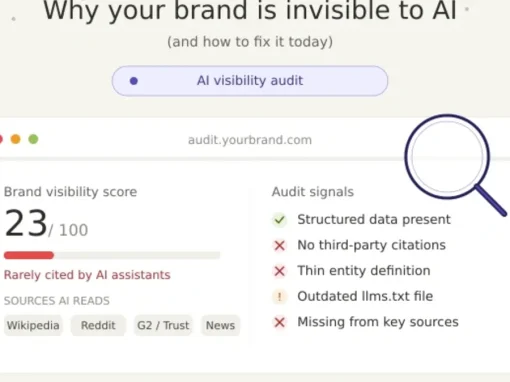510x382 pixels.
Task: Click the green window maximize dot
Action: coord(33,139)
